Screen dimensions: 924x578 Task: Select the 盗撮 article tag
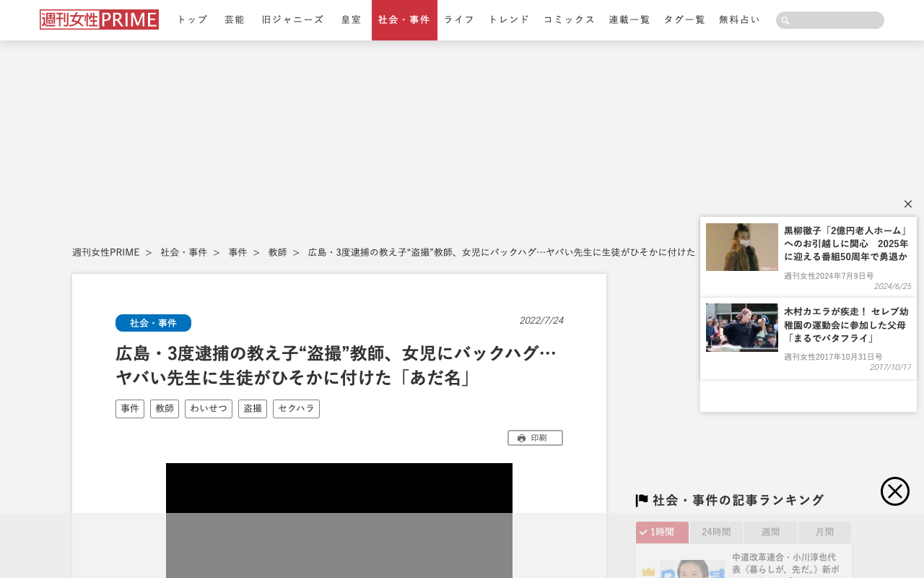[253, 409]
